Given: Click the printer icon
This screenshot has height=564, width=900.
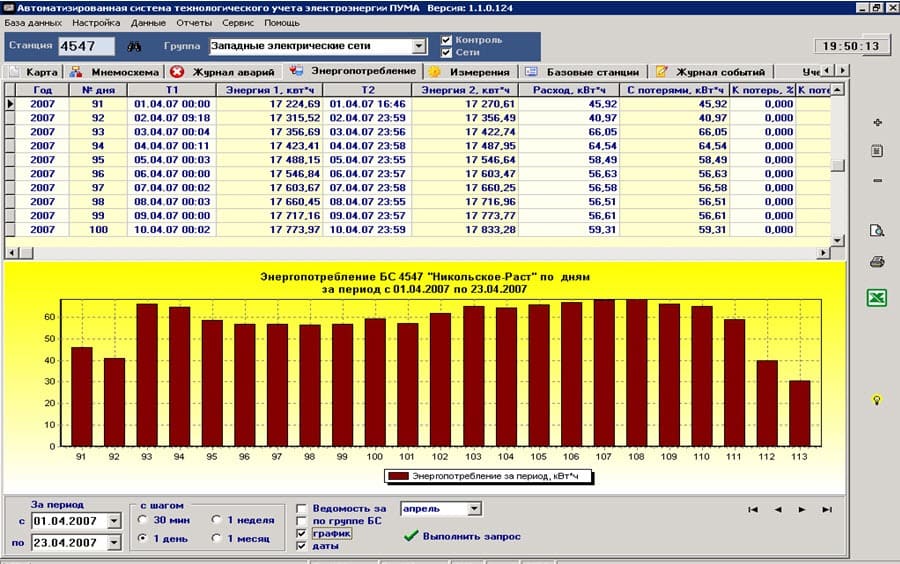Looking at the screenshot, I should 877,262.
